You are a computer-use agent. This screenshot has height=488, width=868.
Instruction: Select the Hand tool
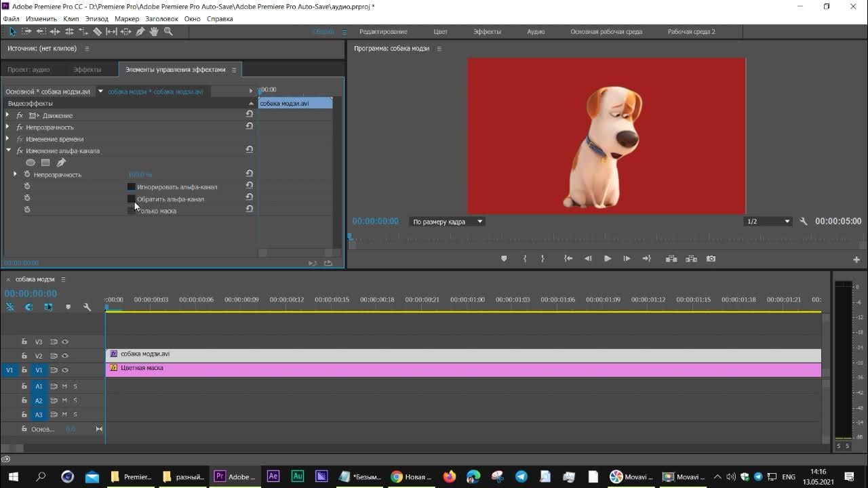coord(154,31)
